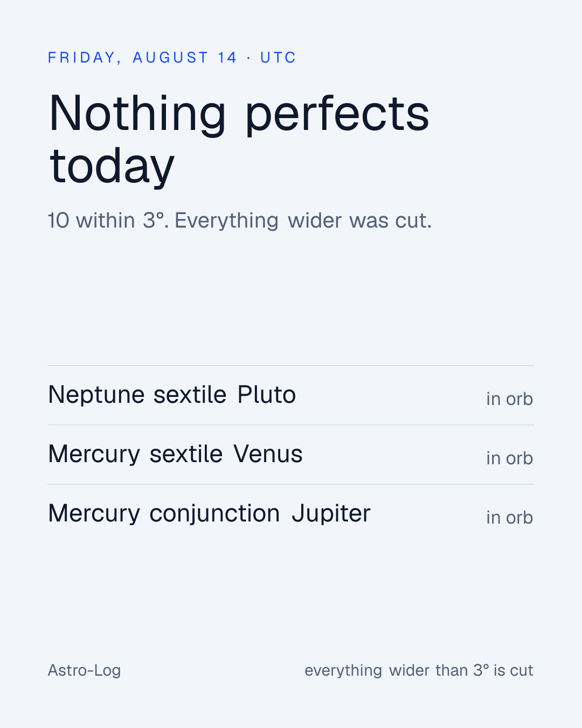Click the "10 within 3°" count text

coord(106,221)
